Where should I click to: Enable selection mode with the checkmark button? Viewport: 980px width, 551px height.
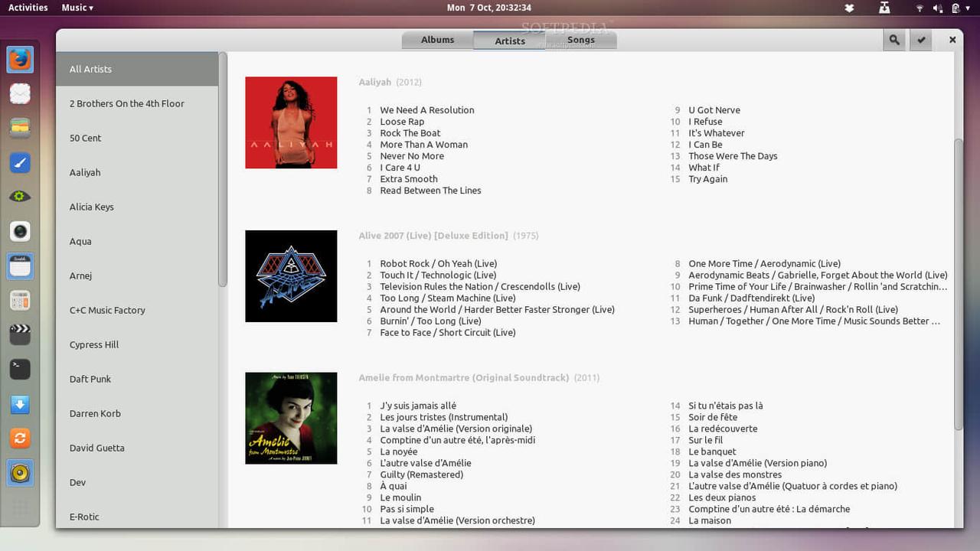tap(920, 40)
